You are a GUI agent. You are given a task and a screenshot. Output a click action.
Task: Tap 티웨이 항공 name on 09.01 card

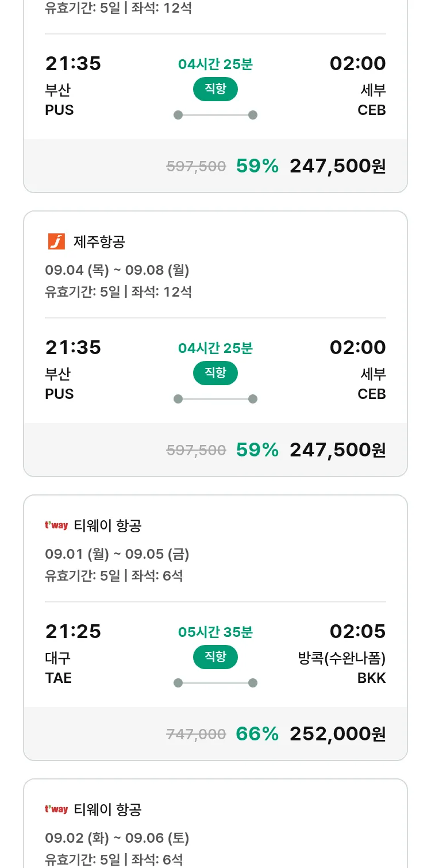[107, 525]
